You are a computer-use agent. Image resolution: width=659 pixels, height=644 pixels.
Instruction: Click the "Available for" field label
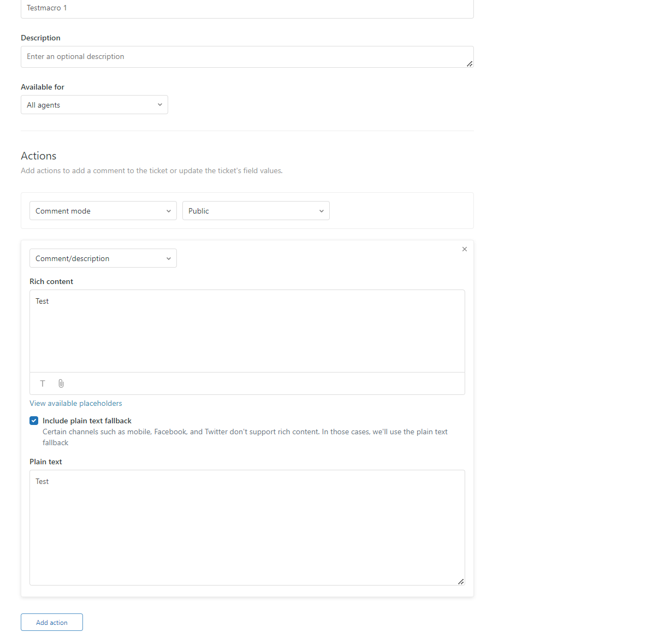[43, 87]
